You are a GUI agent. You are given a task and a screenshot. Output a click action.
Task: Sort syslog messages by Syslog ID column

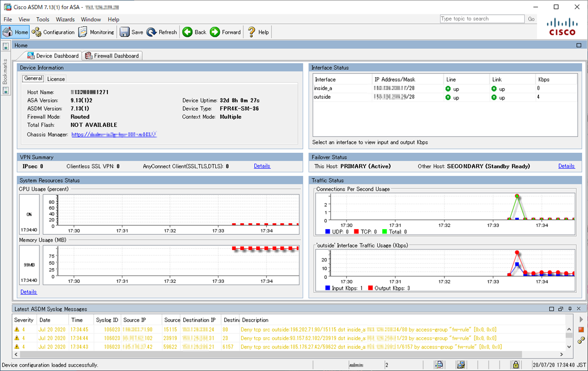107,320
